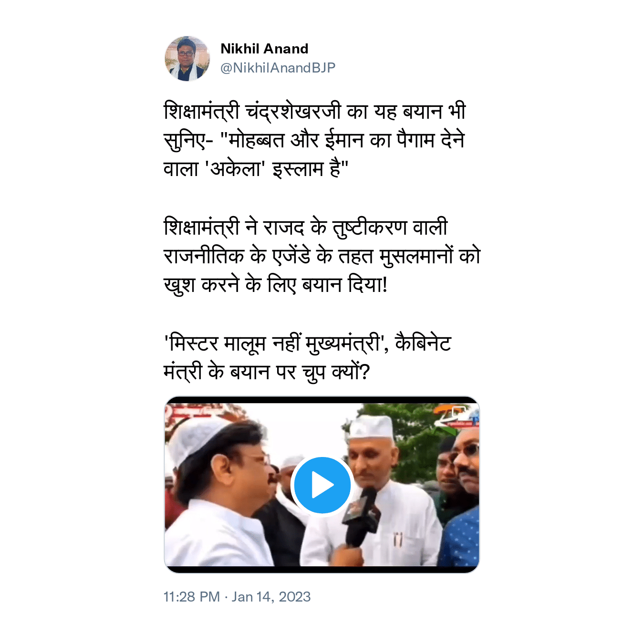The image size is (644, 644).
Task: Click the display name Nikhil Anand
Action: (264, 49)
